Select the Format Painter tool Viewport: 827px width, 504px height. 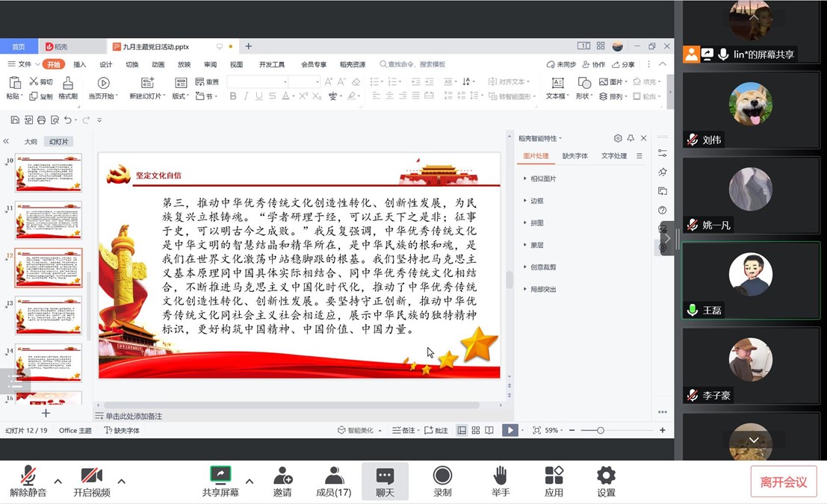tap(68, 90)
